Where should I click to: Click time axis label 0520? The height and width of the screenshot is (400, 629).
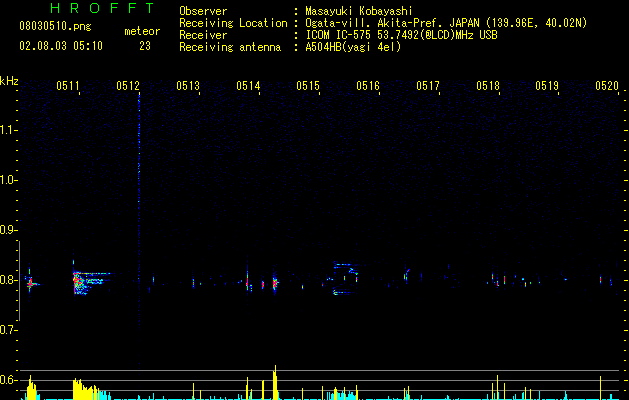coord(607,86)
